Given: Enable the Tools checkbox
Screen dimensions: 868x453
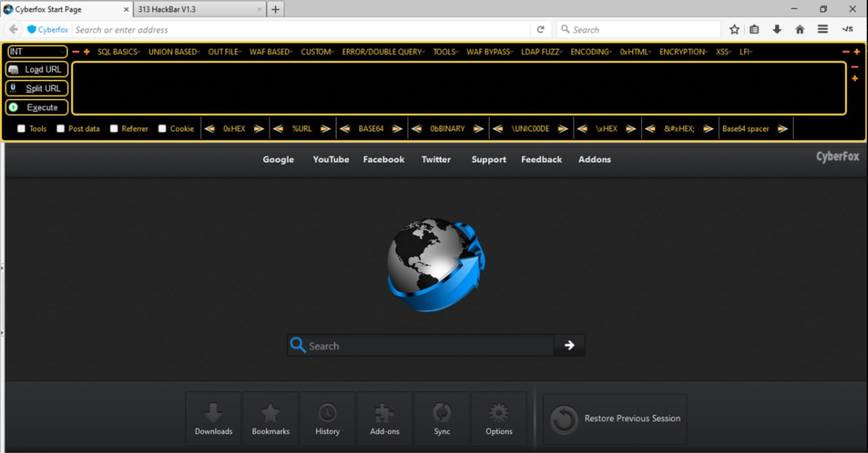Looking at the screenshot, I should click(x=21, y=129).
